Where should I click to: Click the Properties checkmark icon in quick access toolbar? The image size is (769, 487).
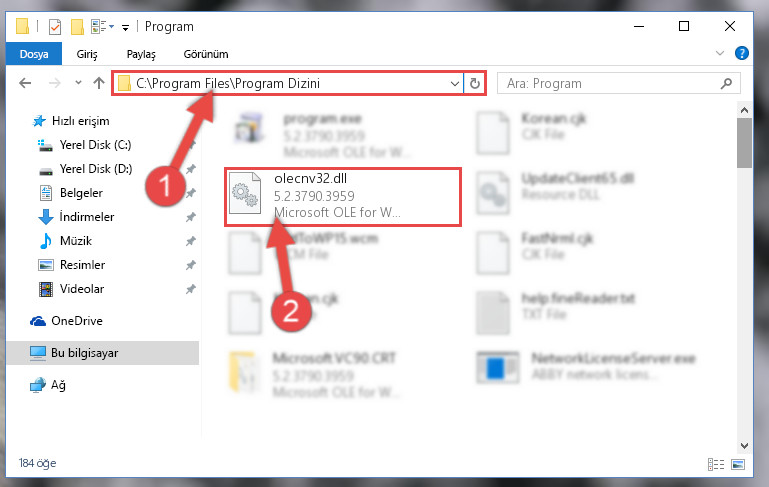coord(55,26)
